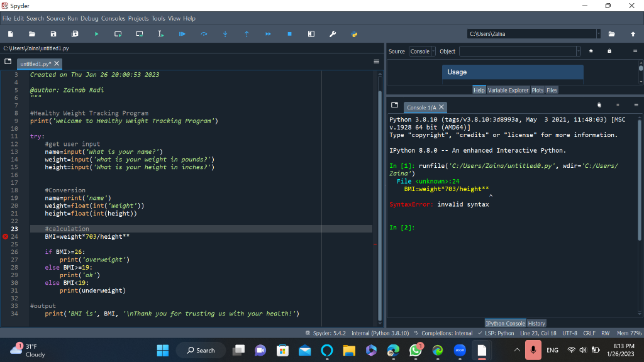Toggle maximize current pane icon
The image size is (644, 362).
tap(311, 34)
